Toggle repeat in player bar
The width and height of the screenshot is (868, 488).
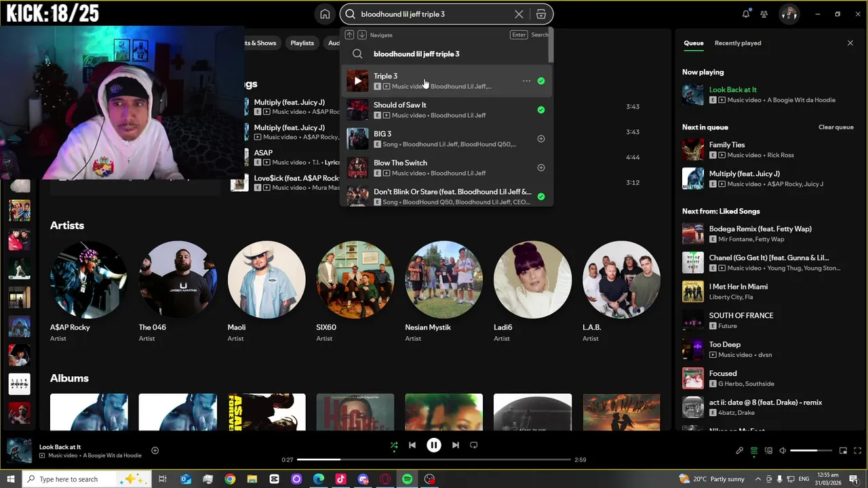click(x=474, y=445)
